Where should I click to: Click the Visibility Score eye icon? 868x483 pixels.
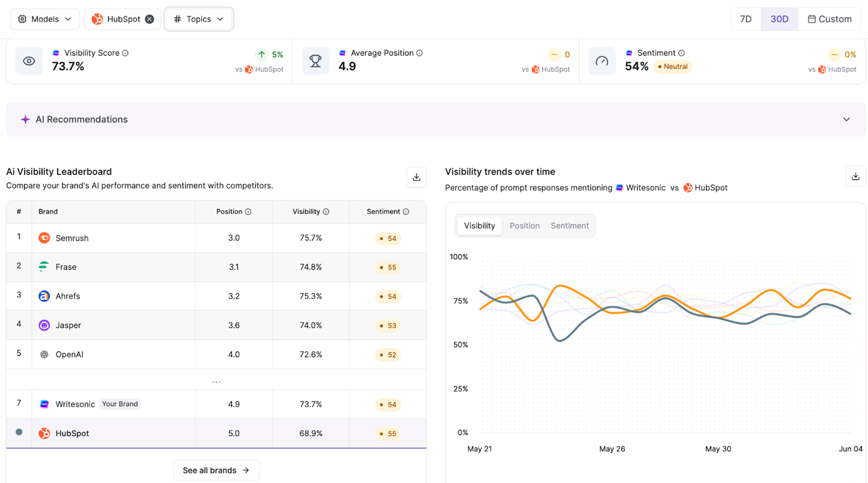(29, 61)
